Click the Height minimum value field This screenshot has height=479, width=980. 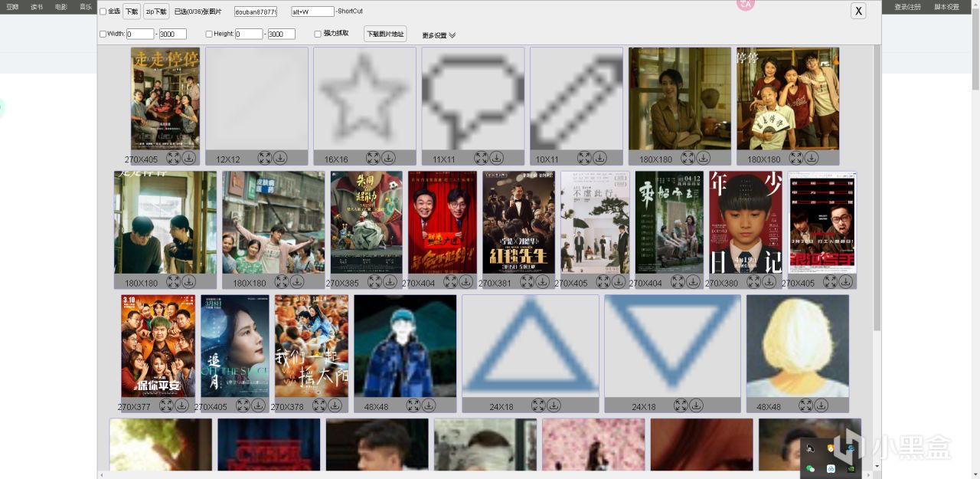(x=249, y=34)
